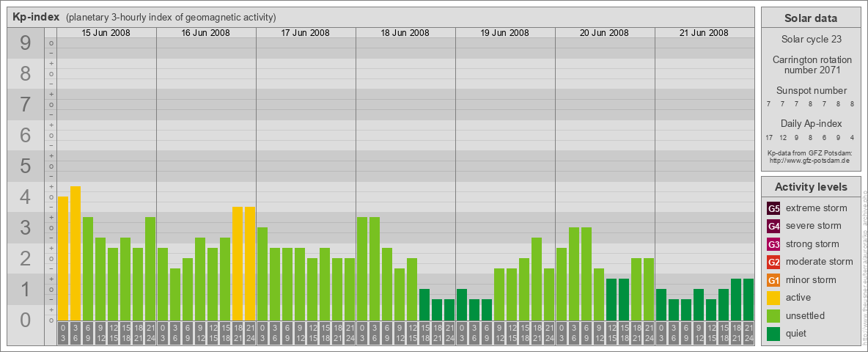Image resolution: width=868 pixels, height=352 pixels.
Task: Click the Kp level 5 axis label
Action: [25, 166]
